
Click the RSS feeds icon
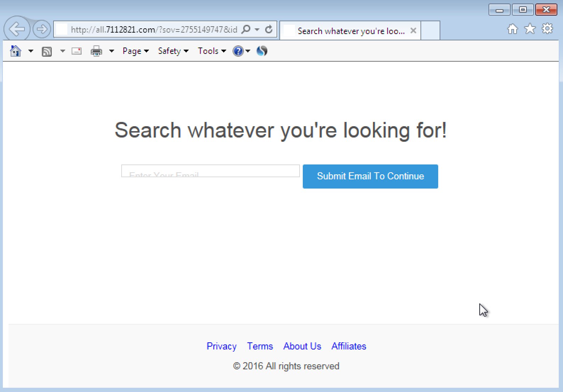point(47,51)
